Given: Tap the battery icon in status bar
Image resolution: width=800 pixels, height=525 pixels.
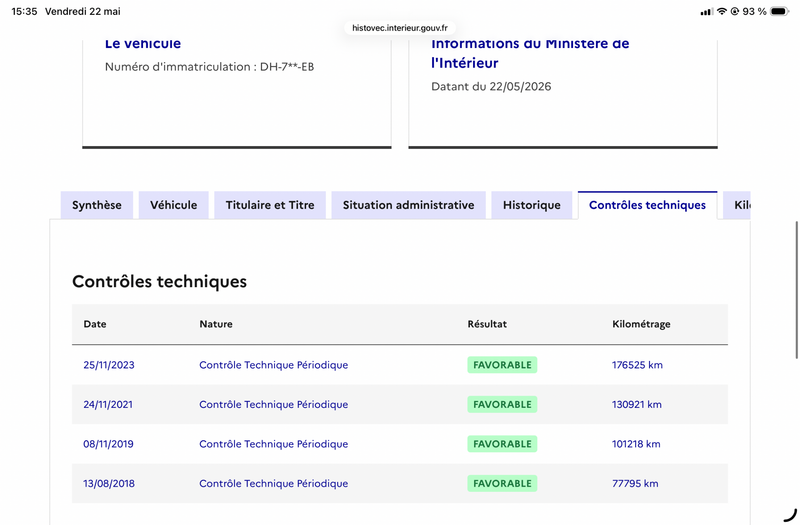Looking at the screenshot, I should pyautogui.click(x=780, y=11).
